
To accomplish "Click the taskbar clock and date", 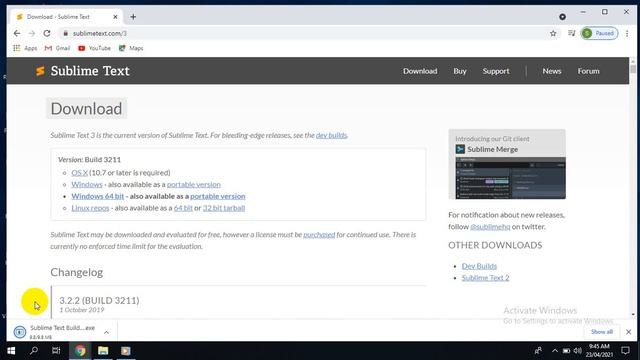I will (x=599, y=351).
